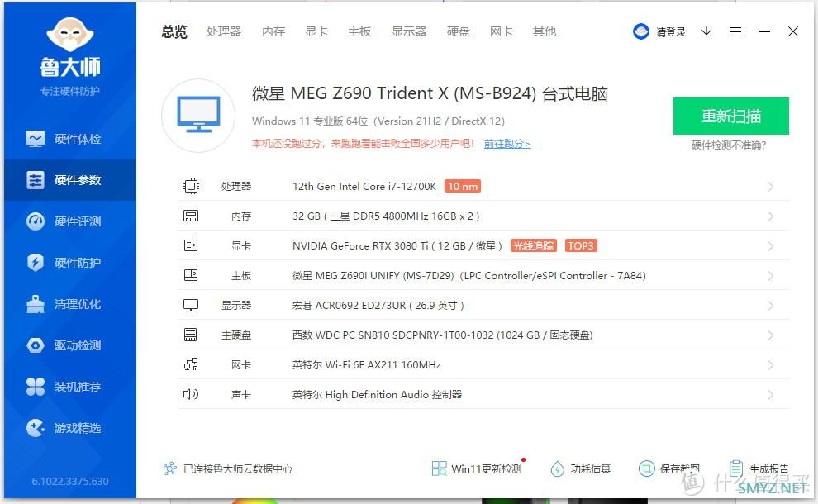Click the 鲁大师 mascot logo
This screenshot has height=504, width=818.
(70, 34)
